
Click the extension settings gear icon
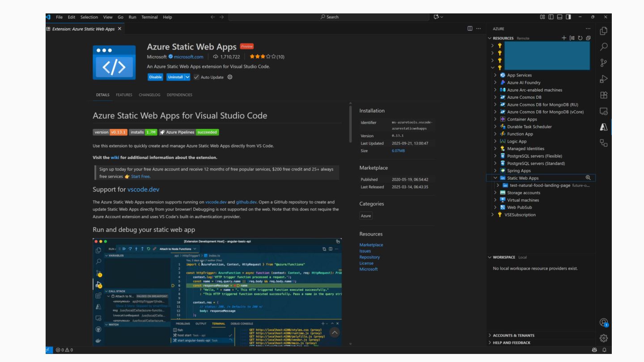pos(230,77)
